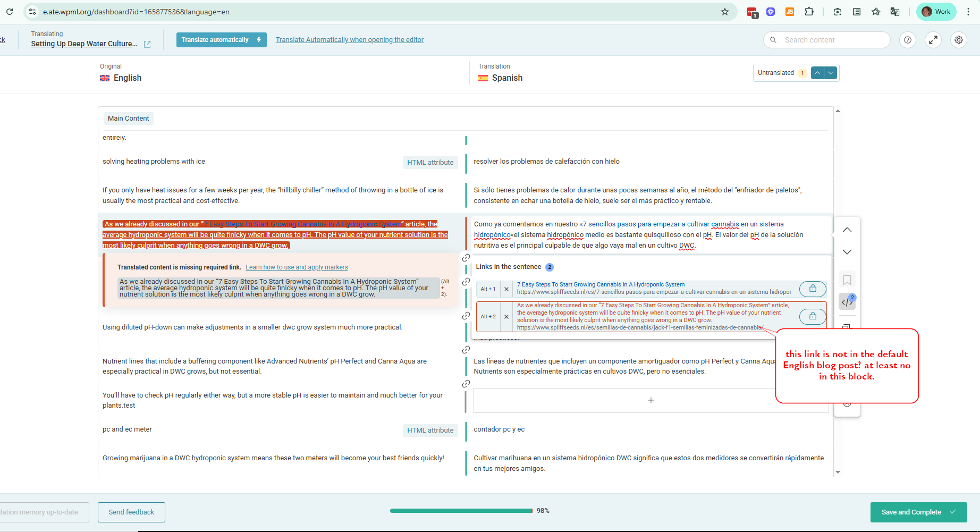
Task: Click the link icon beside the warning box
Action: (x=466, y=282)
